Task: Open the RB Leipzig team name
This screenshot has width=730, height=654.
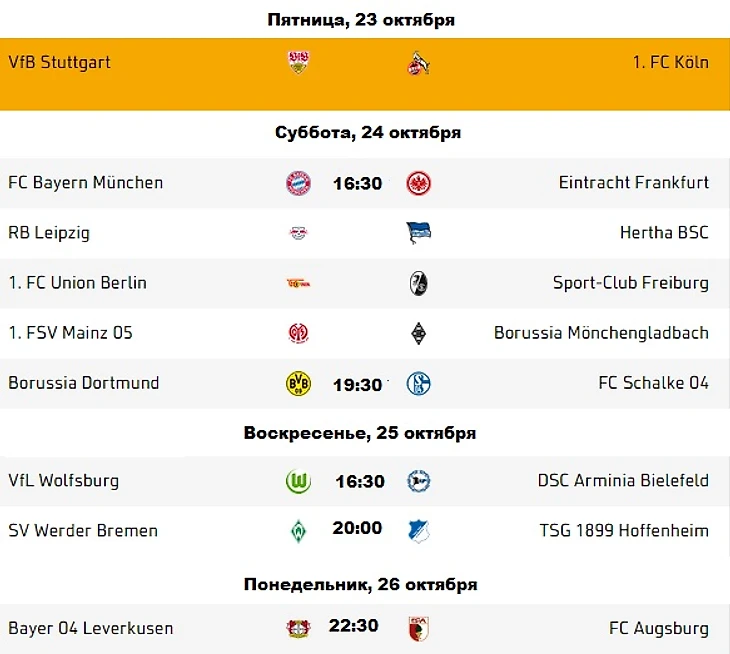Action: 49,233
